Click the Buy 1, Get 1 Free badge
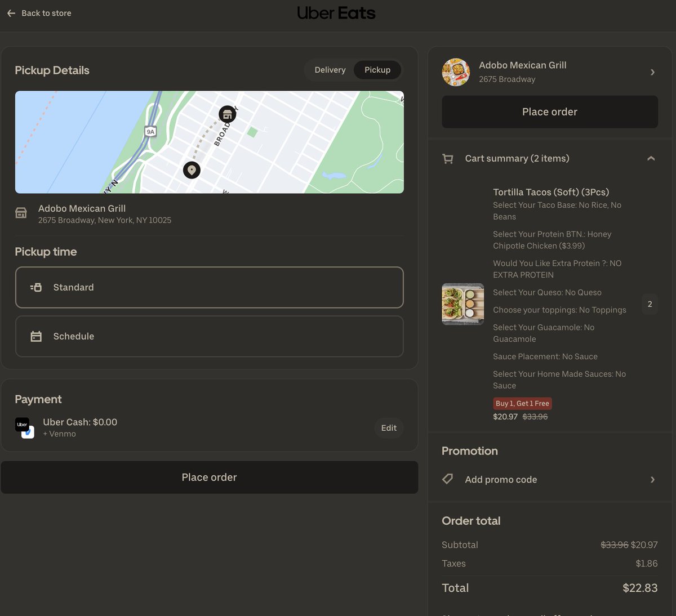 point(522,403)
